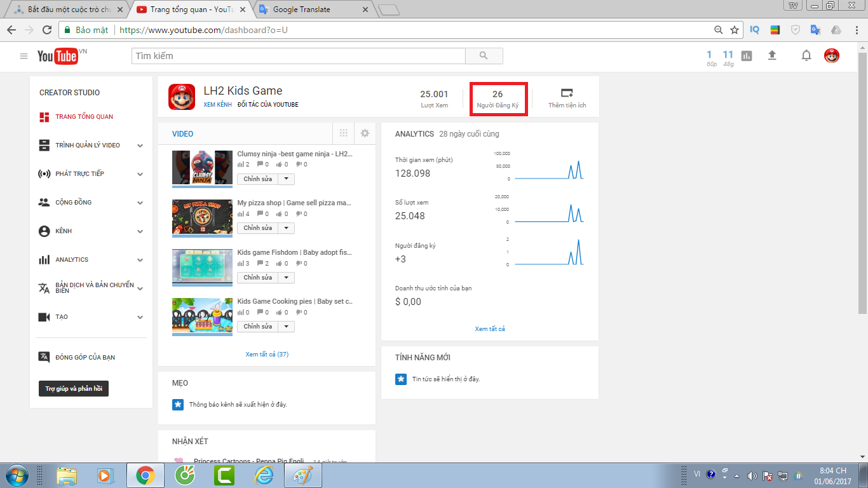The width and height of the screenshot is (868, 488).
Task: Open the Google Translate extension icon
Action: (x=816, y=30)
